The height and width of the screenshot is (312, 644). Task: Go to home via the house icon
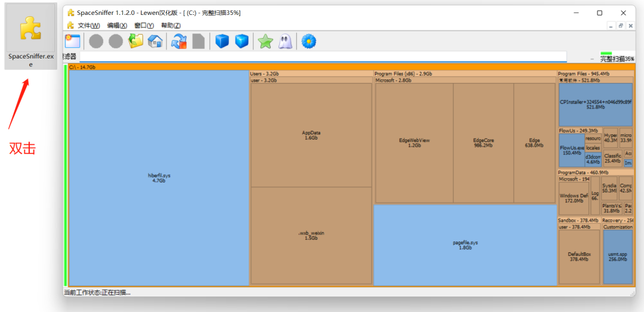click(x=155, y=41)
